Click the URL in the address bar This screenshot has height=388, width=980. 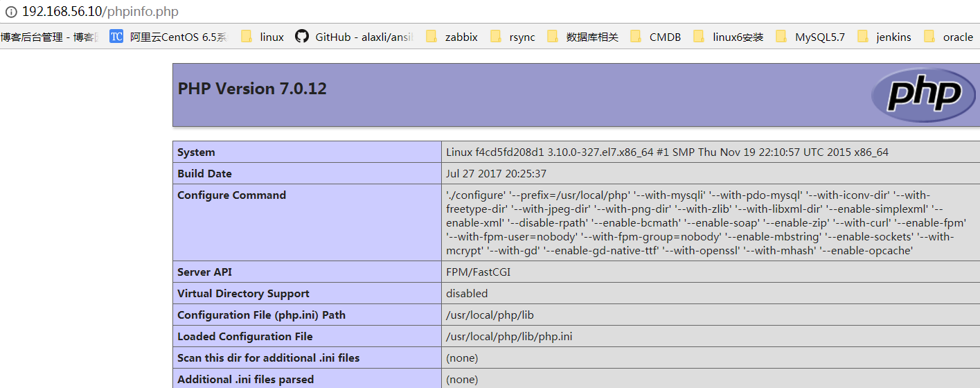click(100, 12)
